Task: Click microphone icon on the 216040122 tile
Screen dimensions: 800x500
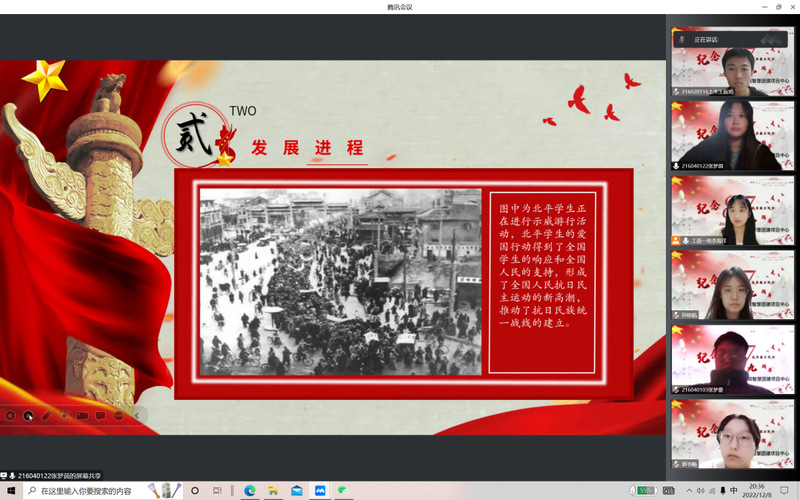Action: (677, 166)
